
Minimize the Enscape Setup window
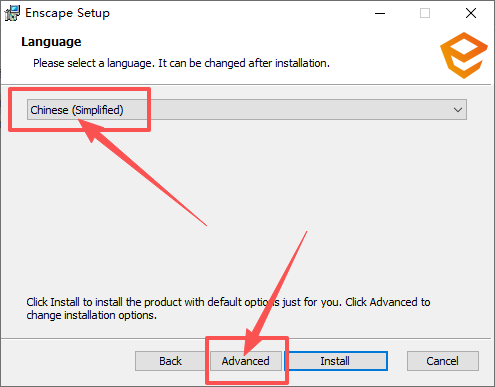(380, 13)
